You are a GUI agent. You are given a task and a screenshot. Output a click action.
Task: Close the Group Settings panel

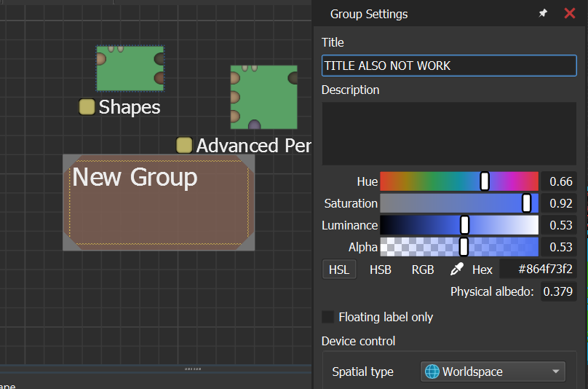(570, 14)
